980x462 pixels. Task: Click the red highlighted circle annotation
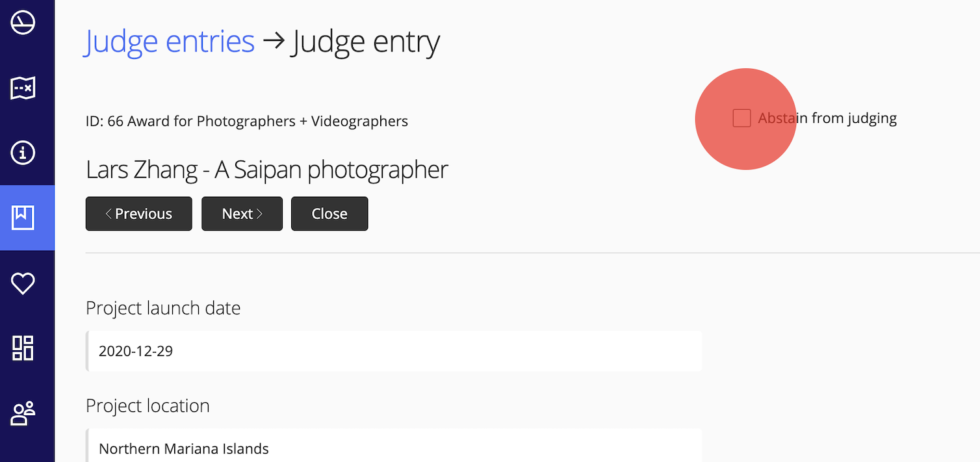[x=745, y=120]
